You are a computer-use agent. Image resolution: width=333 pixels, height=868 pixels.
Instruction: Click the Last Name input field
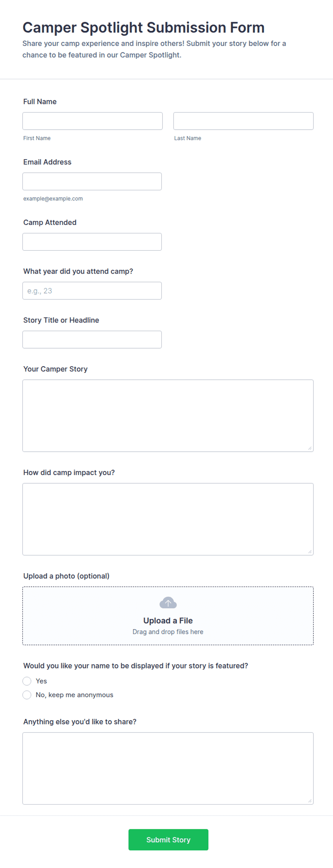click(x=243, y=121)
